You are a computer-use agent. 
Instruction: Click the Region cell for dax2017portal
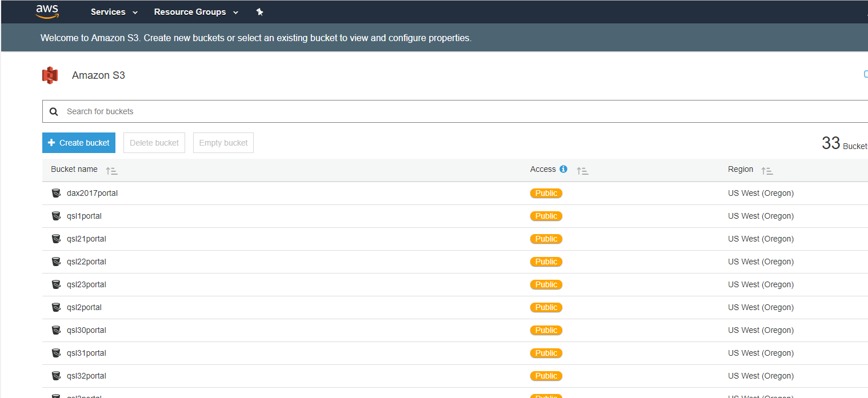pos(761,193)
